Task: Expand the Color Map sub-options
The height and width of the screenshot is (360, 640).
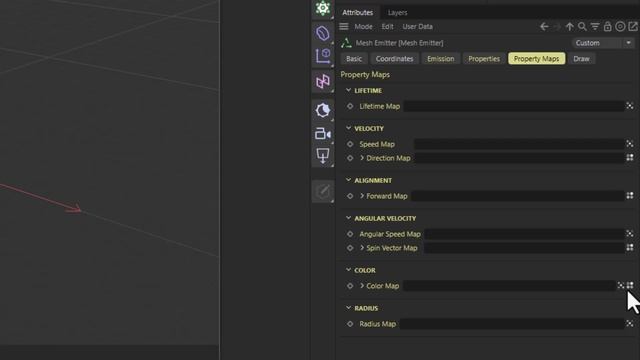Action: [x=362, y=286]
